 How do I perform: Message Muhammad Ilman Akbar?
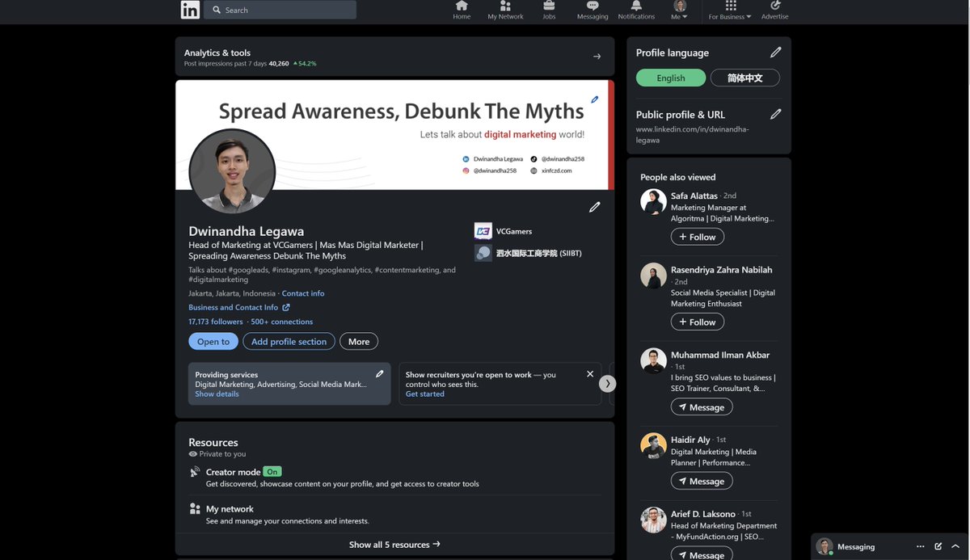tap(702, 407)
